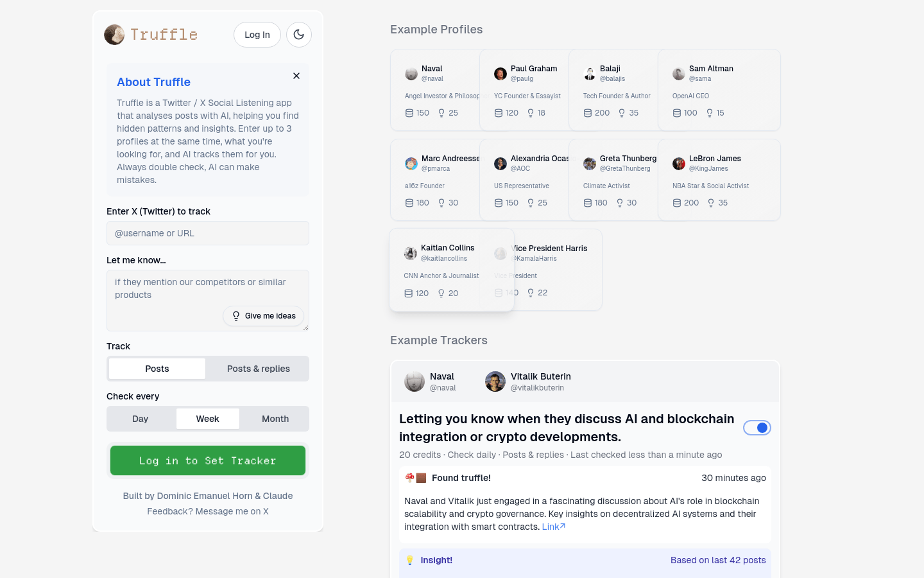Click the Example Trackers heading
This screenshot has width=924, height=578.
[439, 340]
